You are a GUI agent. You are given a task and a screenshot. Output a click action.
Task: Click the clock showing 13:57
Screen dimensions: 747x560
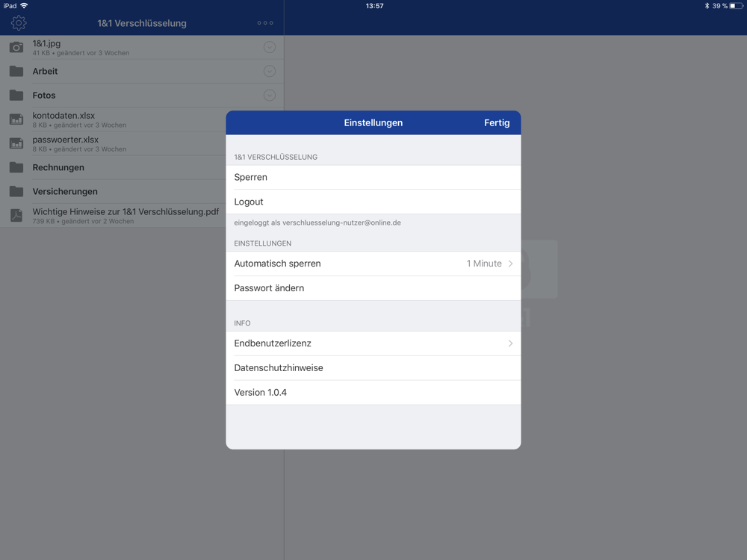coord(374,6)
